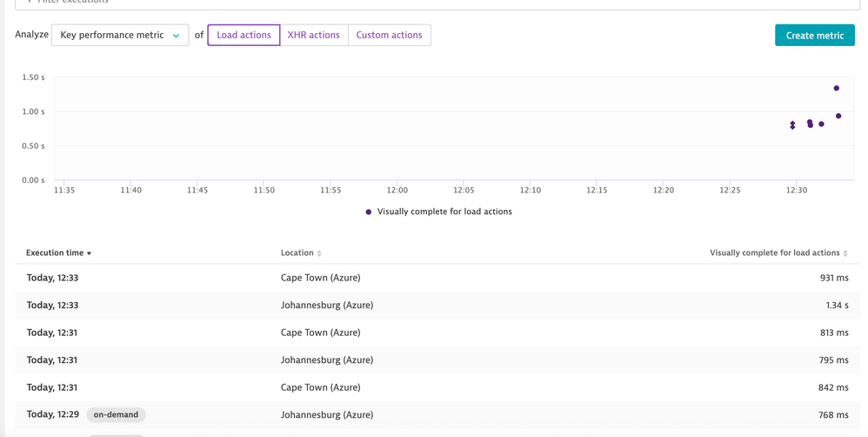868x437 pixels.
Task: Click the highest chart data point above 1.00 s
Action: (837, 88)
